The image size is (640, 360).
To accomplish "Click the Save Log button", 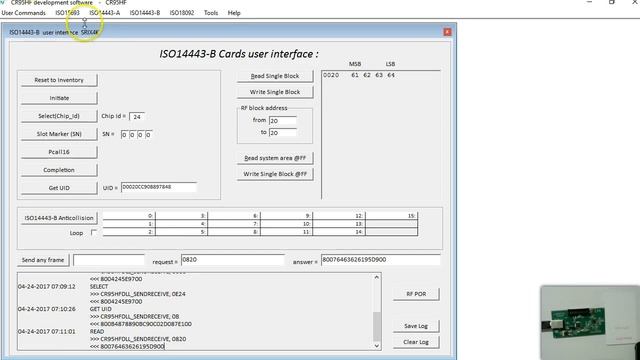I will [x=416, y=326].
